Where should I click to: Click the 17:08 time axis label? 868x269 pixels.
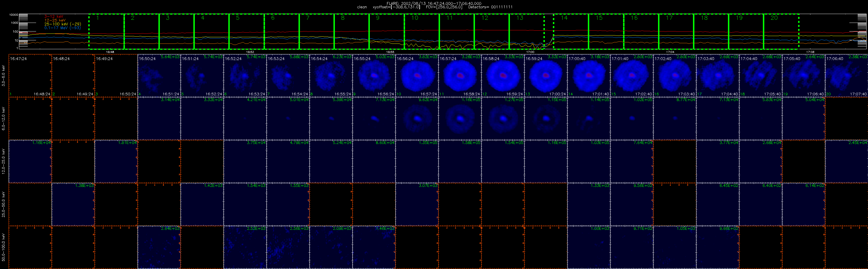tap(810, 52)
